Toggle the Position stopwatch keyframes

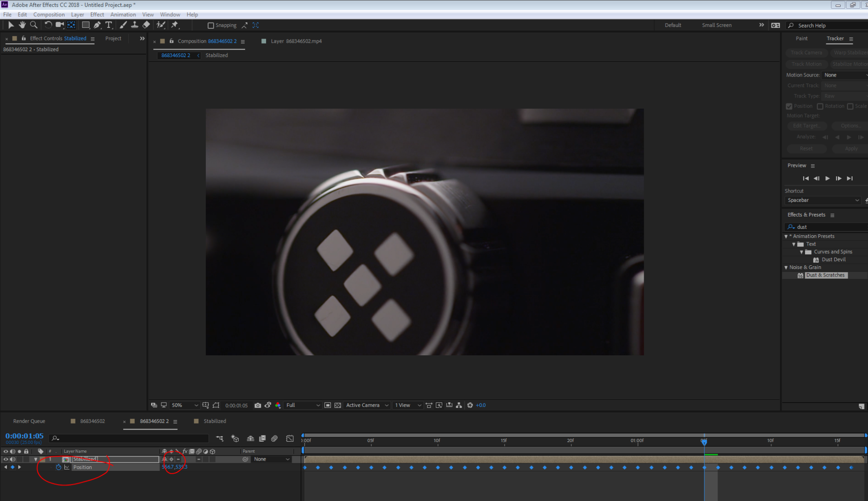pos(59,467)
